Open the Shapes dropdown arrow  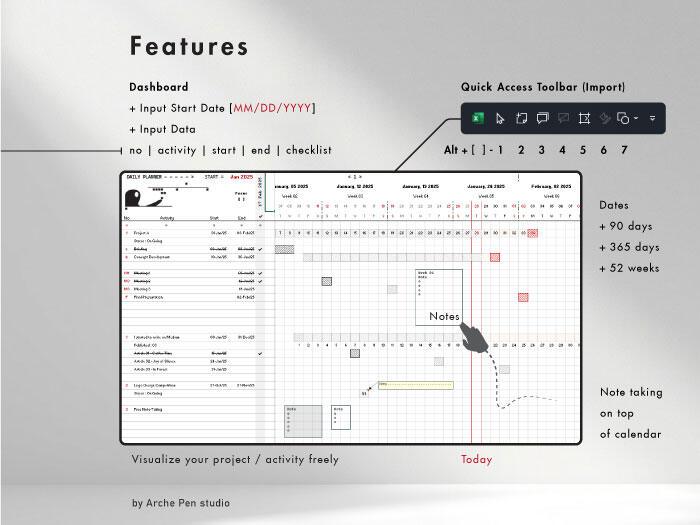click(636, 118)
